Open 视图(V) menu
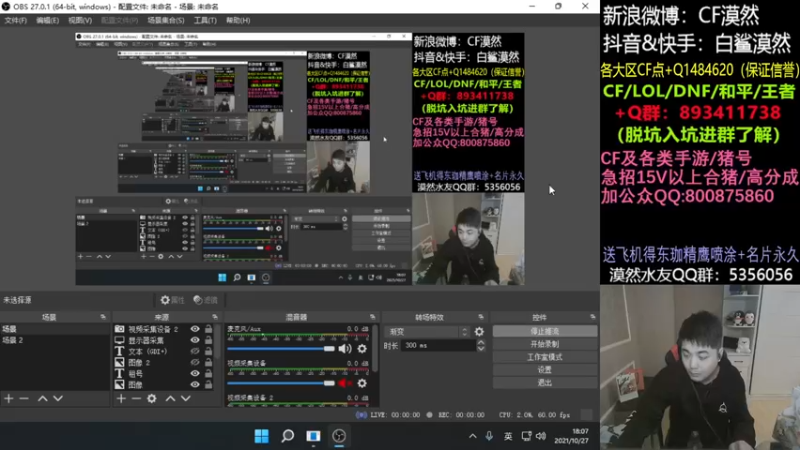Viewport: 800px width, 450px height. [80, 20]
